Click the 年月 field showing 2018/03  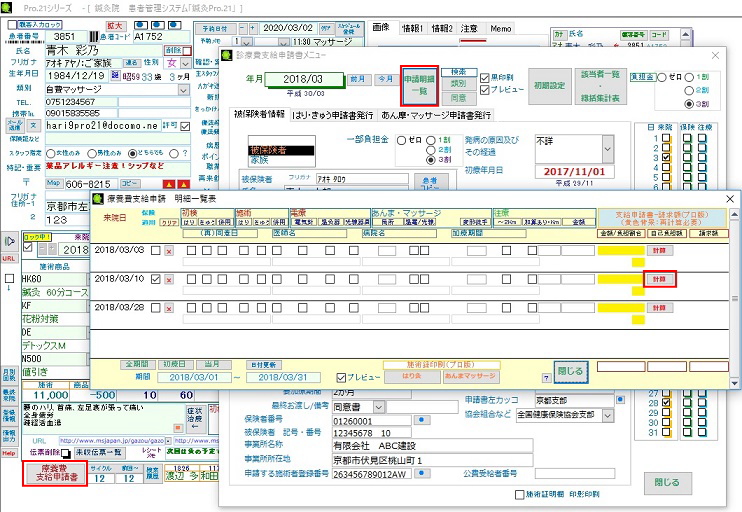point(304,79)
